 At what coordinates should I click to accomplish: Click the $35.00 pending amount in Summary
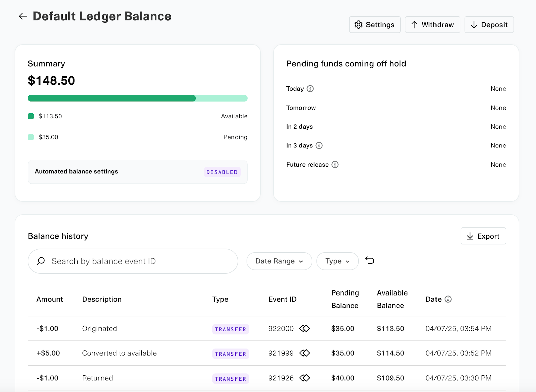point(48,137)
